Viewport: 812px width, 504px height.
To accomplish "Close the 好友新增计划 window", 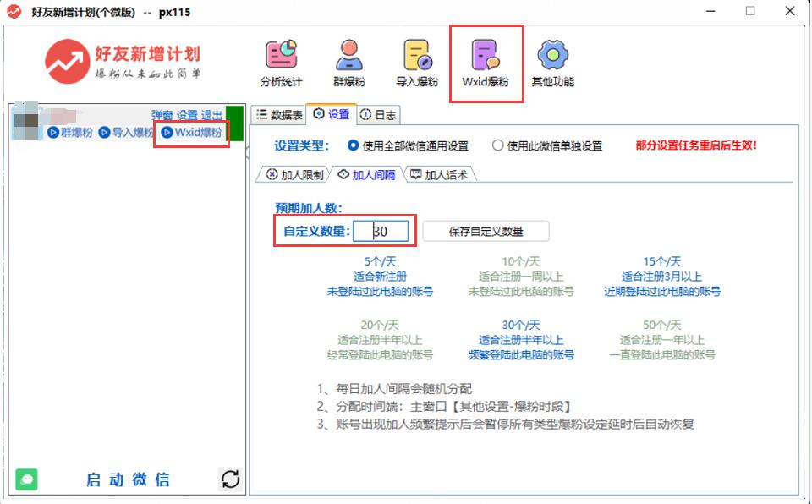I will click(790, 11).
